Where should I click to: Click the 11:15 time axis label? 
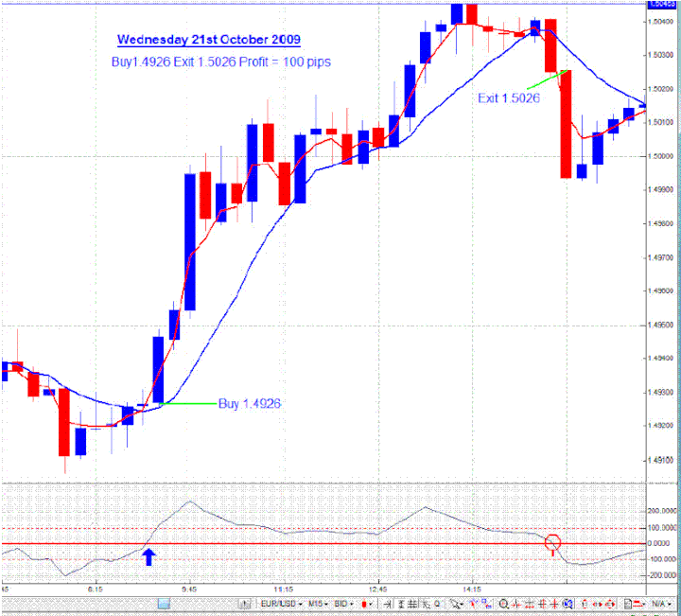[283, 590]
